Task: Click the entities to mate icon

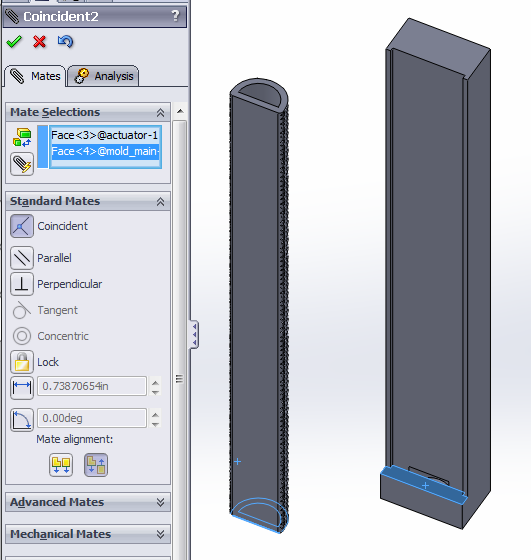Action: click(22, 138)
